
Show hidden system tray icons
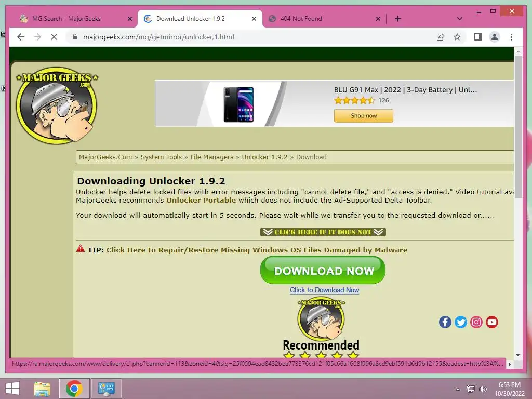(458, 389)
